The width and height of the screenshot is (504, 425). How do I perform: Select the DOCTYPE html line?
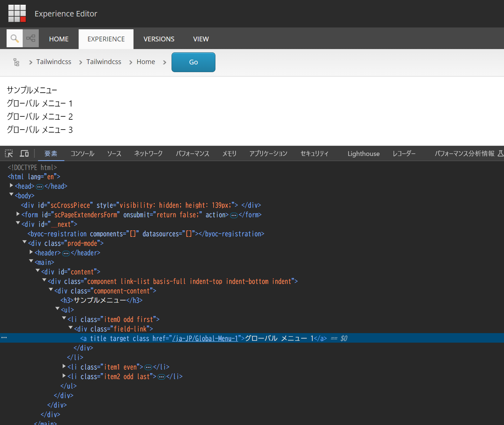tap(32, 167)
